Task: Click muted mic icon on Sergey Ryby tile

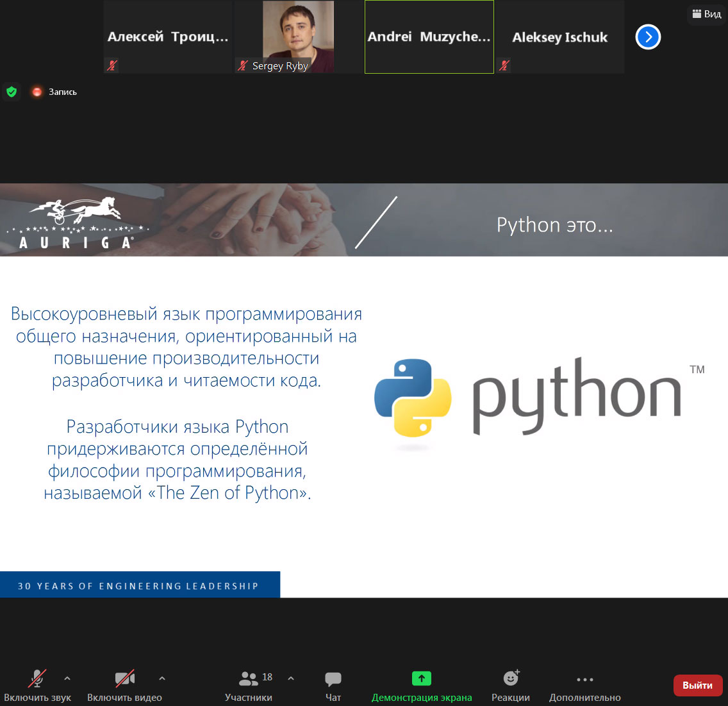Action: coord(242,65)
